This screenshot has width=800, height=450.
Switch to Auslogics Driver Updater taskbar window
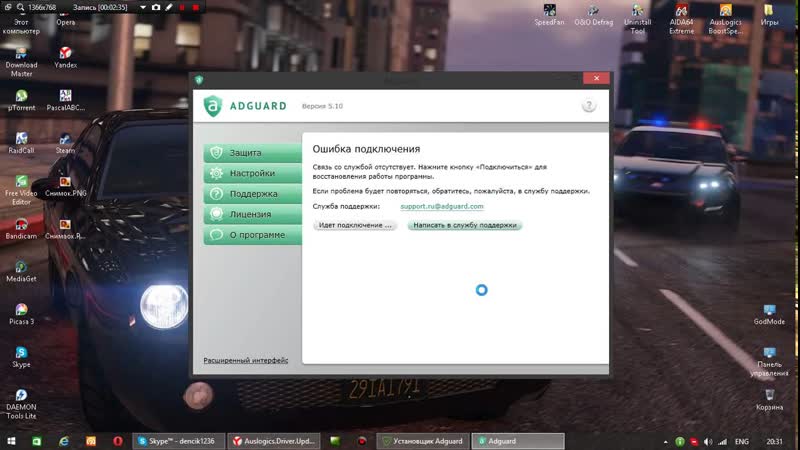[x=273, y=441]
